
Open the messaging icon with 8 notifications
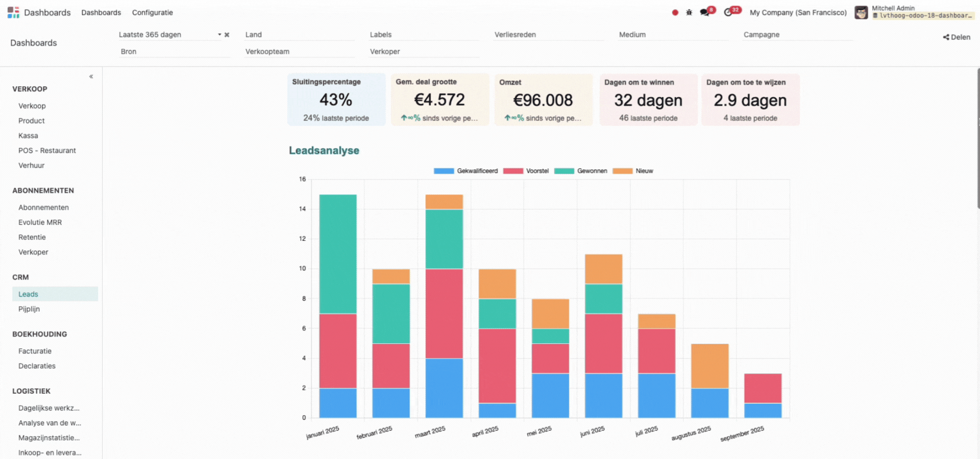pyautogui.click(x=705, y=12)
